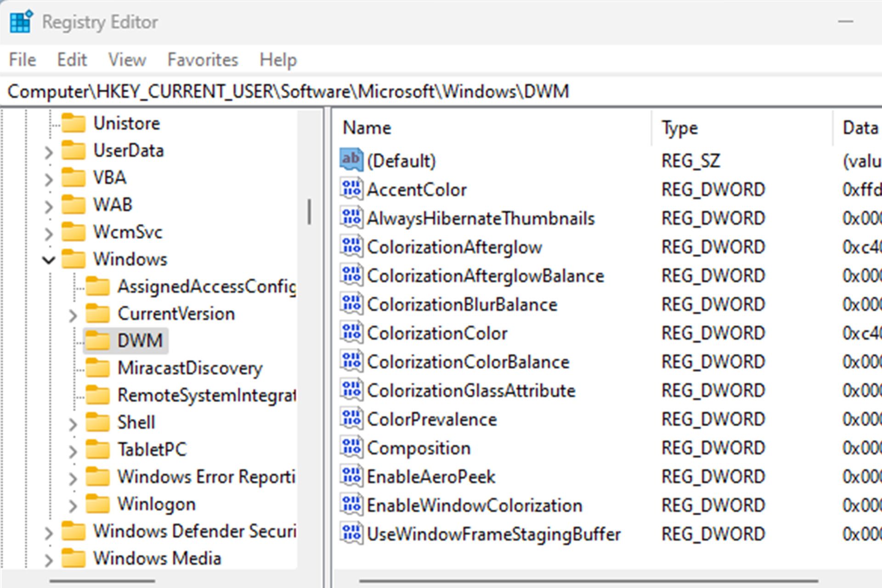882x588 pixels.
Task: Expand the CurrentVersion key
Action: 73,315
